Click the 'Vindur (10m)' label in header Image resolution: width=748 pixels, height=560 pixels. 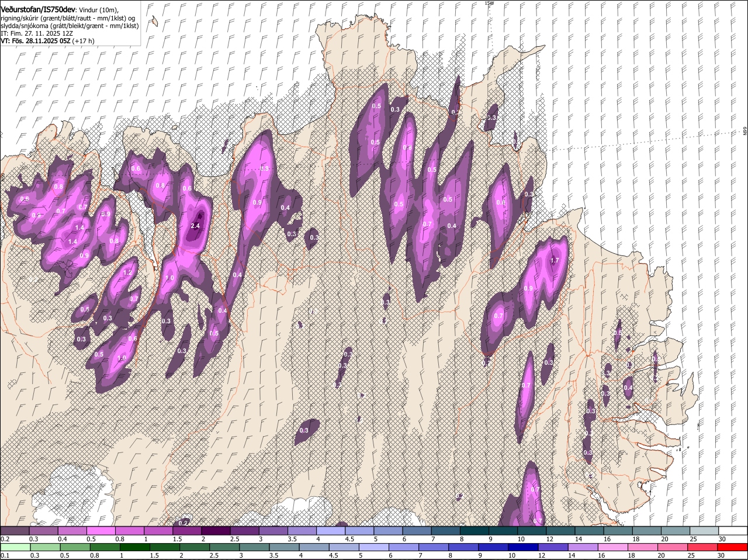point(99,10)
